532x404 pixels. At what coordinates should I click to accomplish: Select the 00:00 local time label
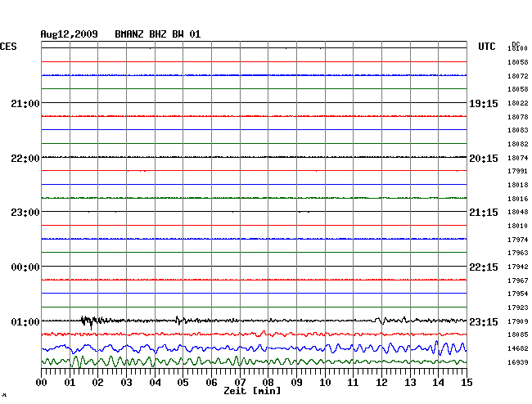point(25,267)
